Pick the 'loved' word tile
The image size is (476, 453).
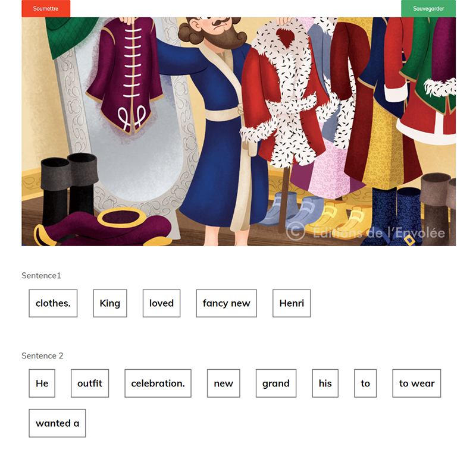(x=161, y=303)
